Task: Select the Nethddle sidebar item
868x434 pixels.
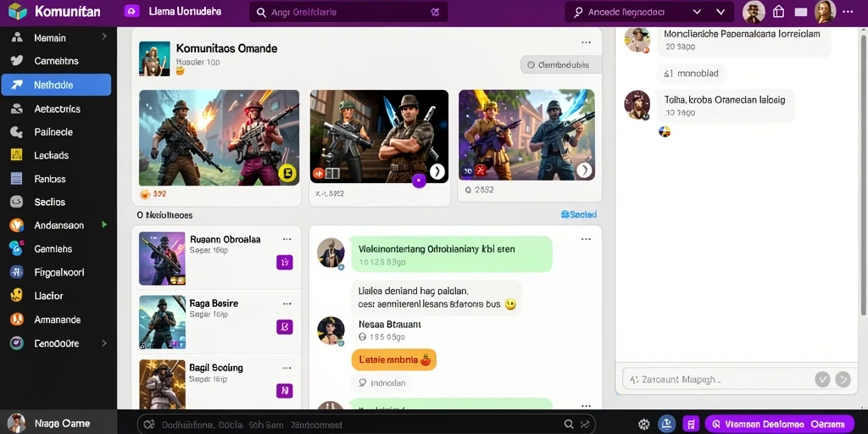Action: coord(56,85)
